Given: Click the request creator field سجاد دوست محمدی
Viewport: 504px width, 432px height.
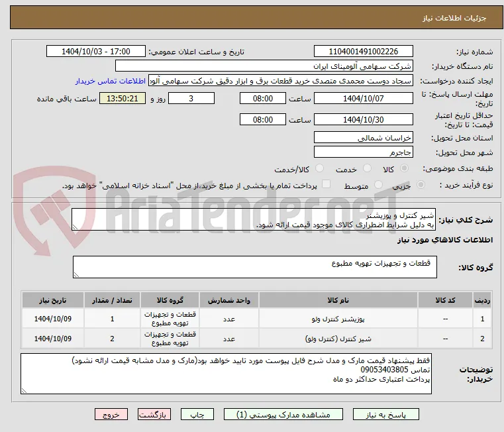Looking at the screenshot, I should point(281,81).
